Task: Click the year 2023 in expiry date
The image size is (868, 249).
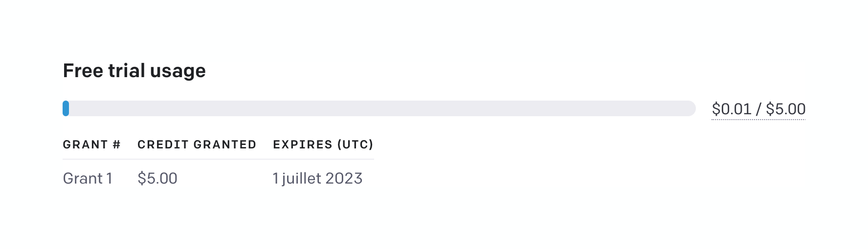Action: [x=344, y=178]
